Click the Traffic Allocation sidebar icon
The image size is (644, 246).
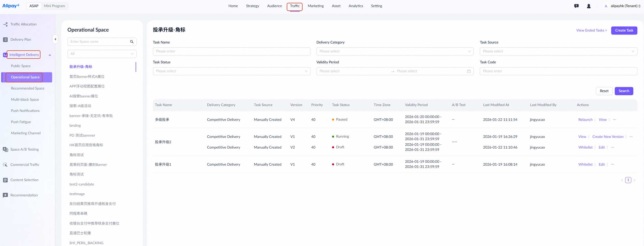(x=5, y=24)
